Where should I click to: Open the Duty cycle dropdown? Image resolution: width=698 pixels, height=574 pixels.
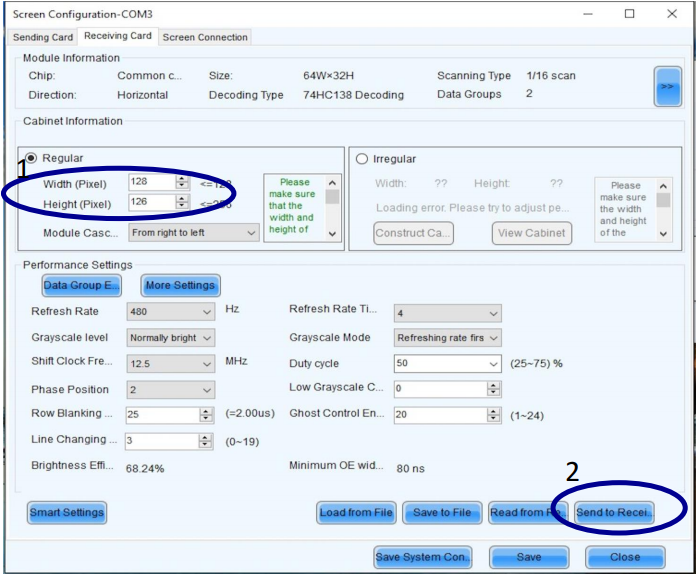(x=447, y=363)
